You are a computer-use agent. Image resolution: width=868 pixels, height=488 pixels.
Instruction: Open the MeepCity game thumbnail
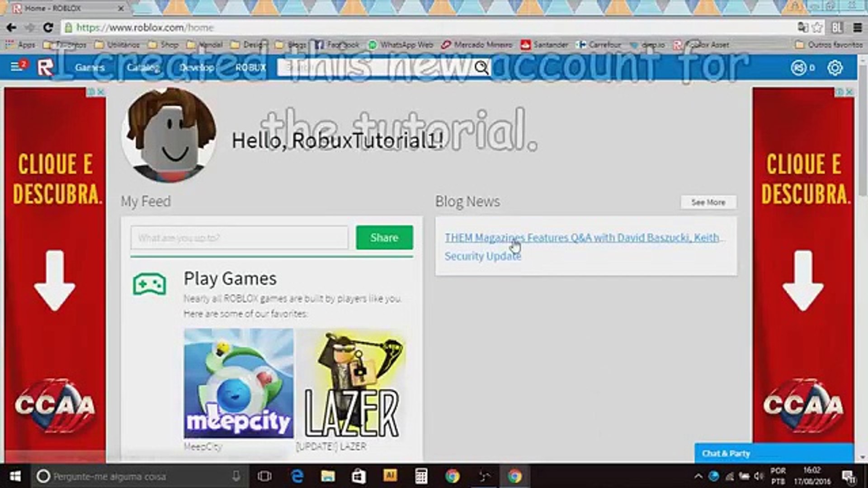239,383
